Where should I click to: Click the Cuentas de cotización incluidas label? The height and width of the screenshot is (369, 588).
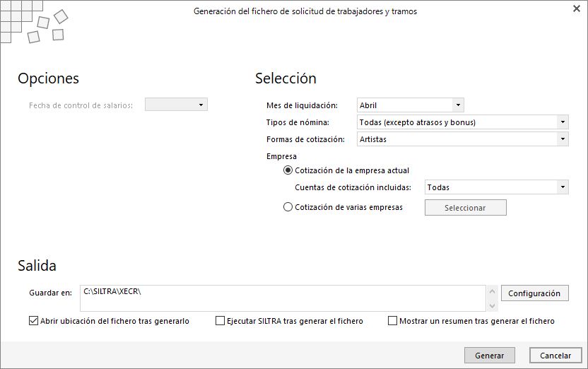click(x=353, y=187)
